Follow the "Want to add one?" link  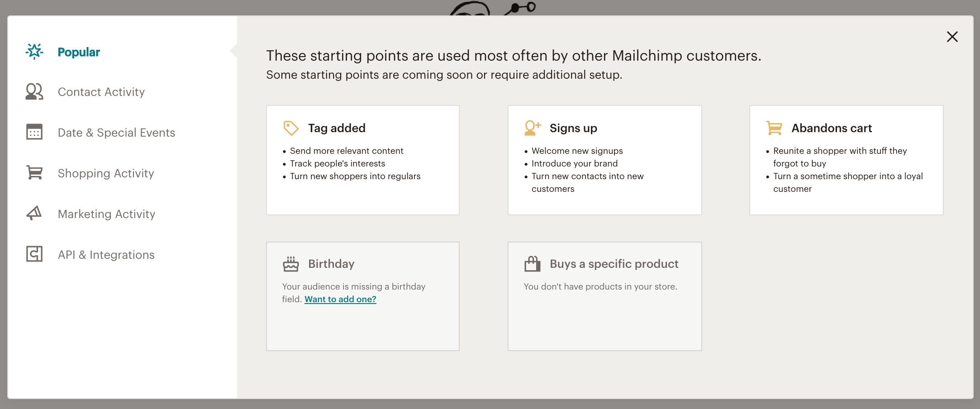coord(340,300)
